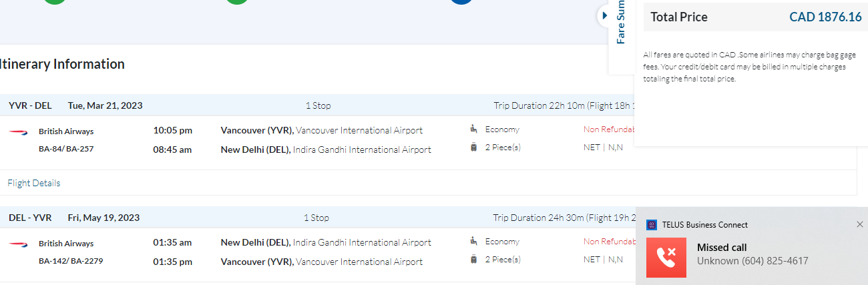
Task: Click baggage icon on the Mar 21 flight
Action: point(473,148)
